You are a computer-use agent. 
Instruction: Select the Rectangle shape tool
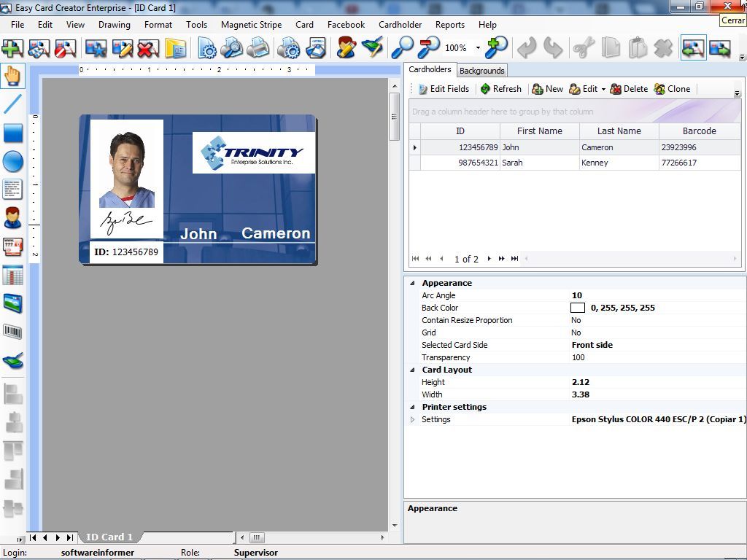pos(12,133)
